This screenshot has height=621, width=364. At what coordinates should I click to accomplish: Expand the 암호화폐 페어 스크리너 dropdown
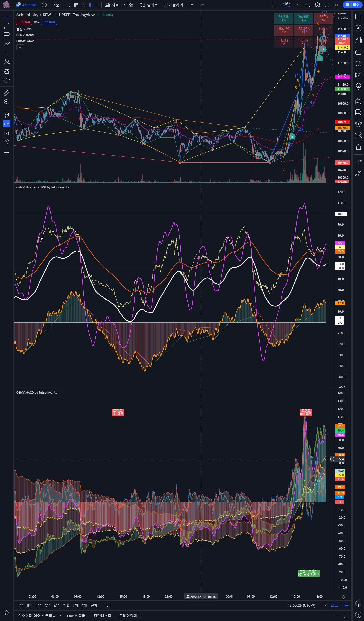tap(60, 616)
